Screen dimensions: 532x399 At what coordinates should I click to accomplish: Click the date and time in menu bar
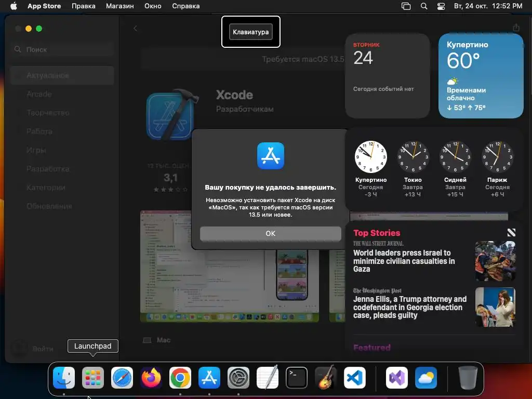tap(488, 6)
